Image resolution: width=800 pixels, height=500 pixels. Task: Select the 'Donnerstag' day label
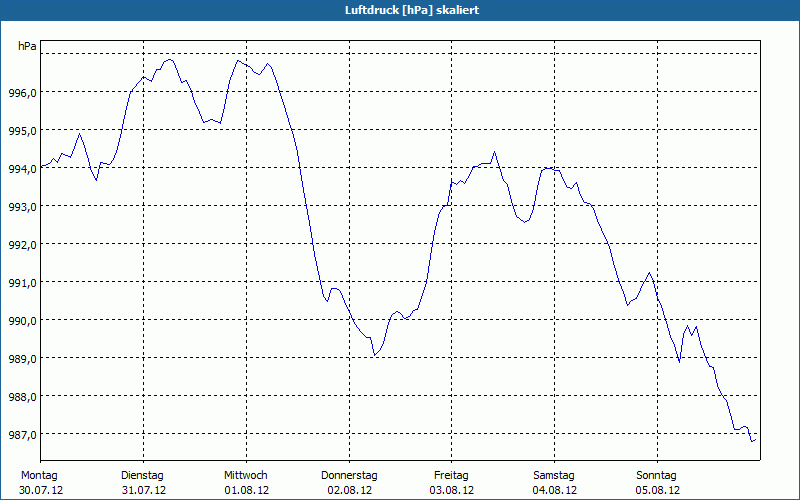coord(349,476)
